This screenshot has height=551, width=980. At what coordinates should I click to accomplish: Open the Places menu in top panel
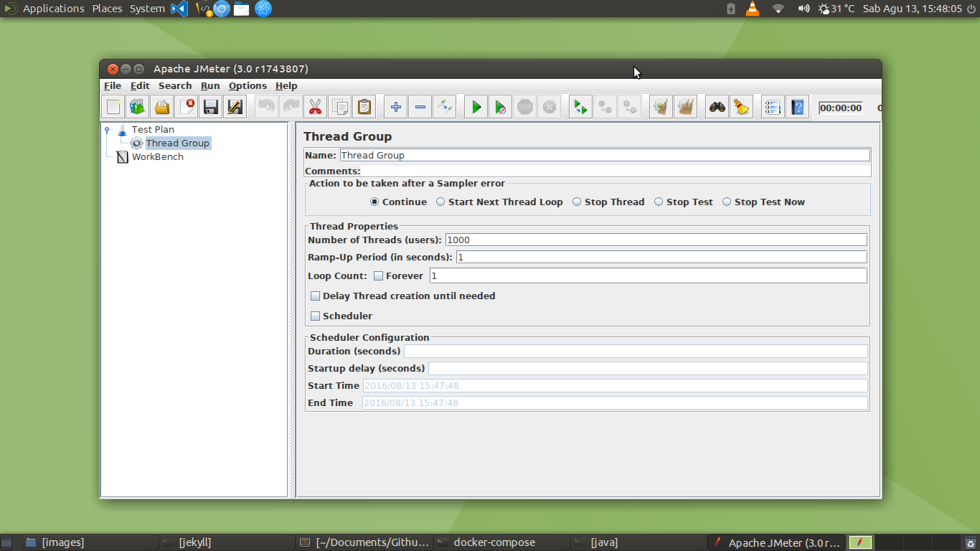click(x=107, y=9)
